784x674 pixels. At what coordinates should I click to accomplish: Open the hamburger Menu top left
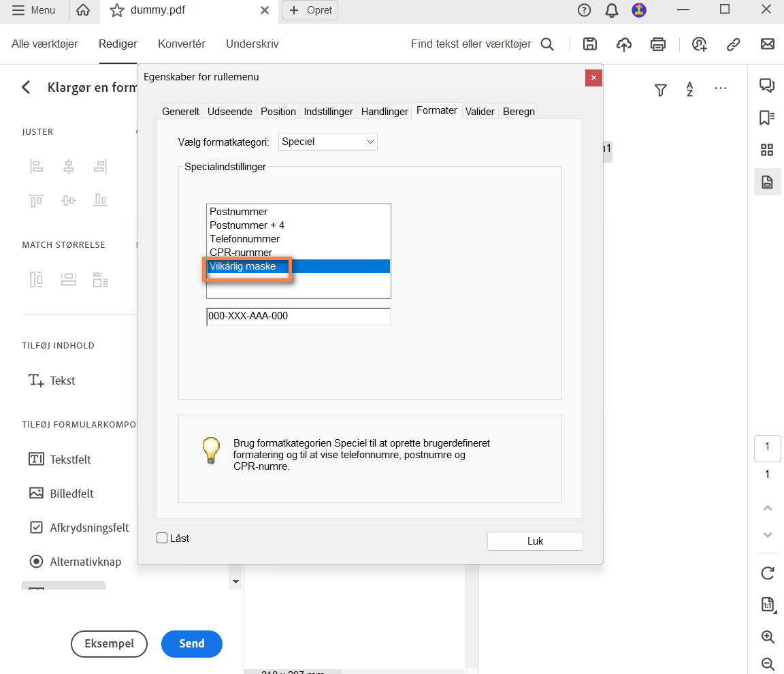point(34,10)
